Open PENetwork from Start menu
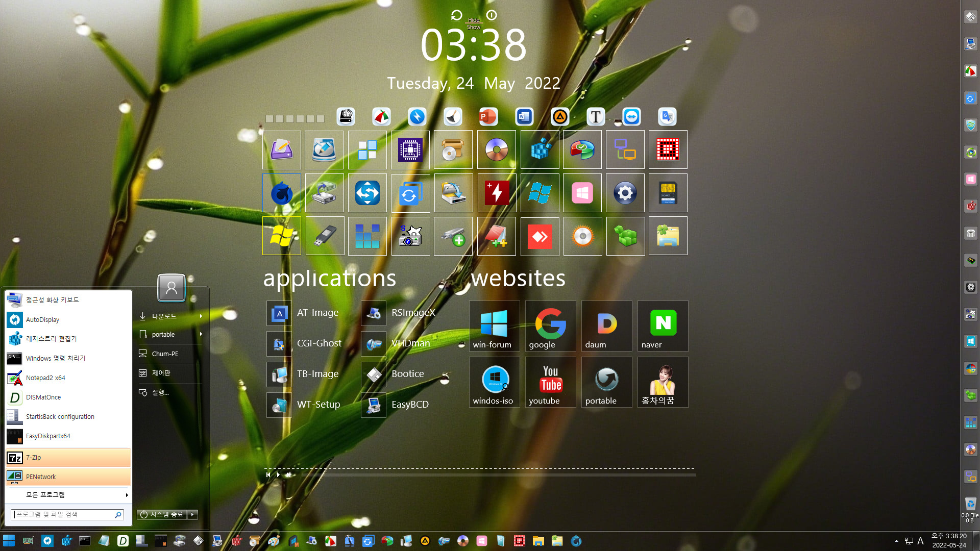This screenshot has height=551, width=980. [68, 477]
